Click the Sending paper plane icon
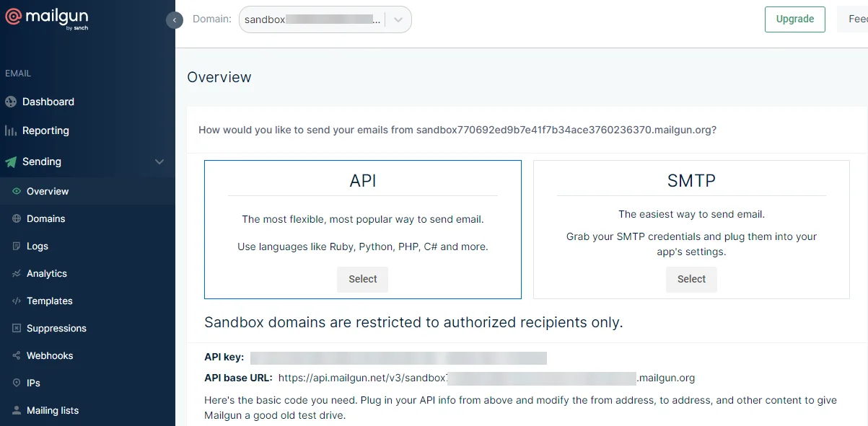Viewport: 868px width, 426px height. [x=11, y=161]
